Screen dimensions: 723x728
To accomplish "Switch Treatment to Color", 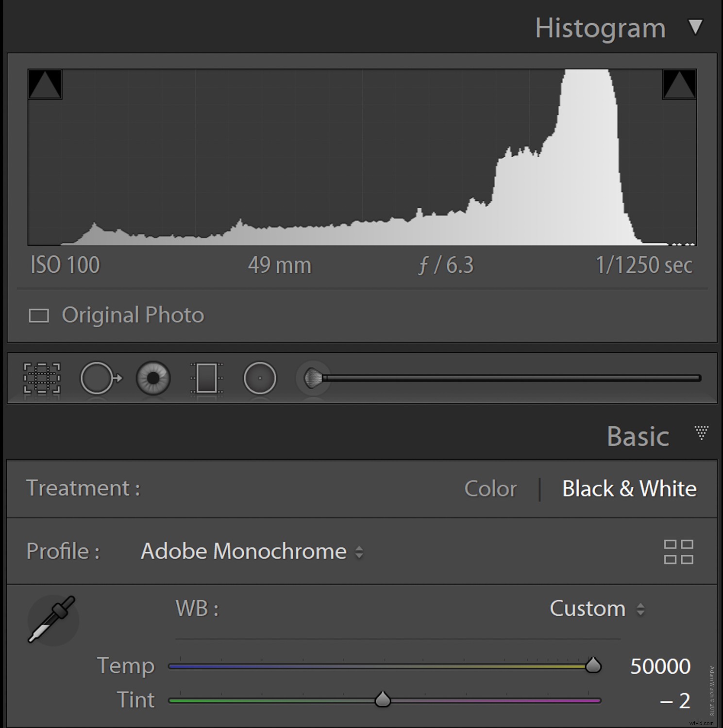I will click(490, 489).
